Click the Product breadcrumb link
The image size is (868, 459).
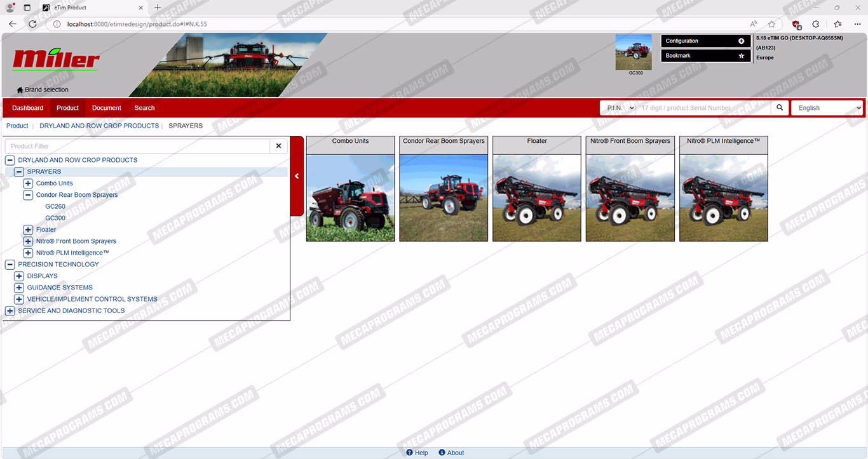pyautogui.click(x=17, y=126)
